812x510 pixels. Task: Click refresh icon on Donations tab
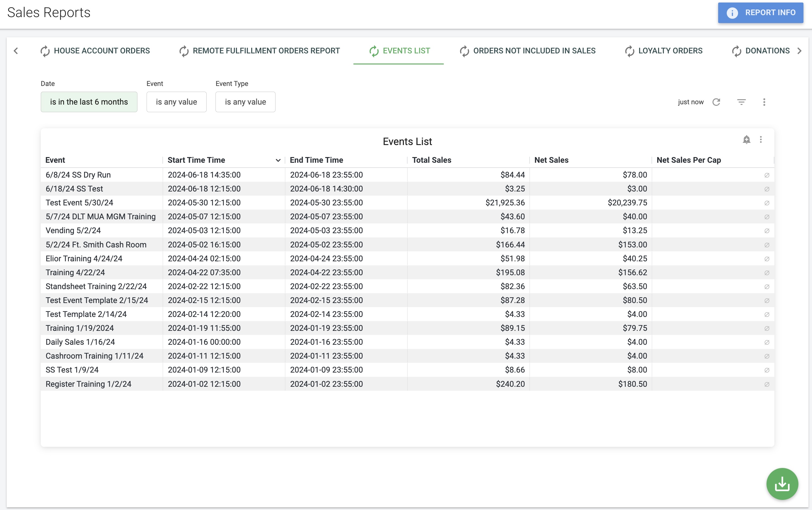(x=736, y=51)
